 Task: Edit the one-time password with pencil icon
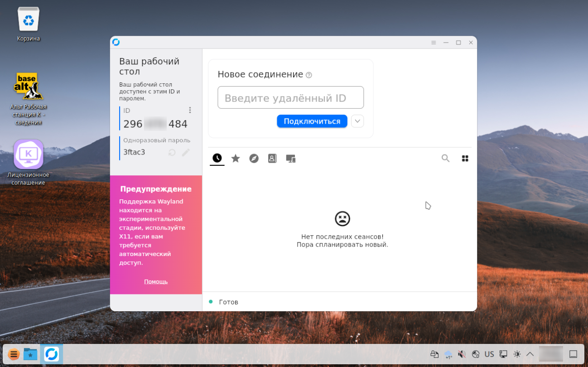click(x=185, y=152)
